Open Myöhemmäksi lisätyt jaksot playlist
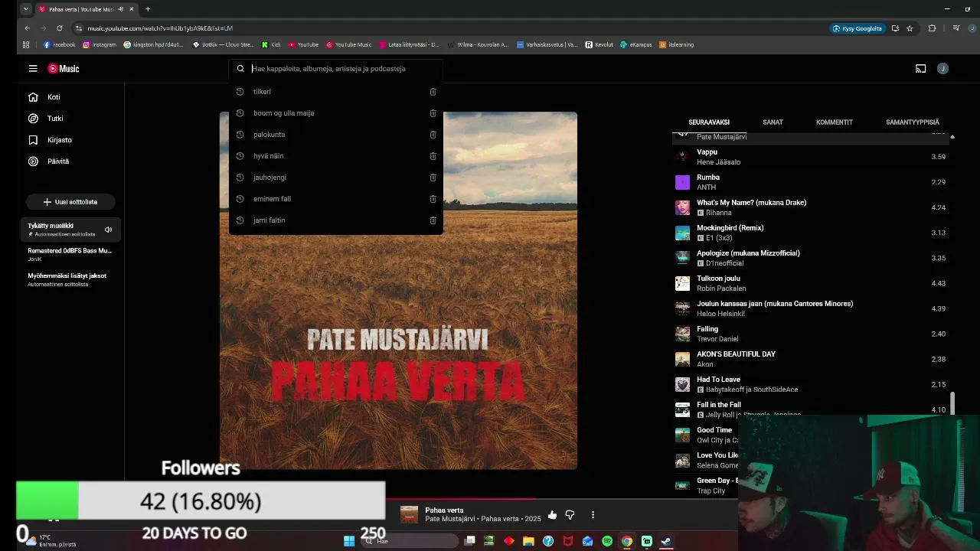 pyautogui.click(x=70, y=279)
